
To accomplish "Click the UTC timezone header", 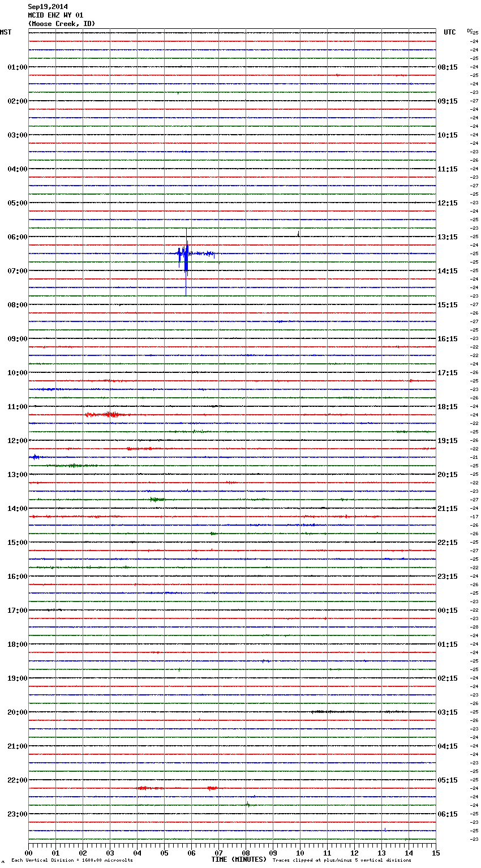I will tap(450, 32).
